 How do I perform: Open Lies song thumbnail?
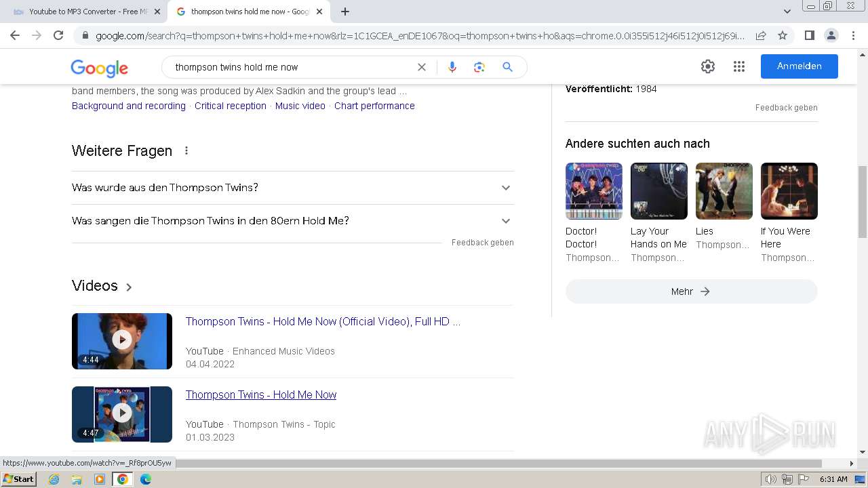click(x=724, y=191)
